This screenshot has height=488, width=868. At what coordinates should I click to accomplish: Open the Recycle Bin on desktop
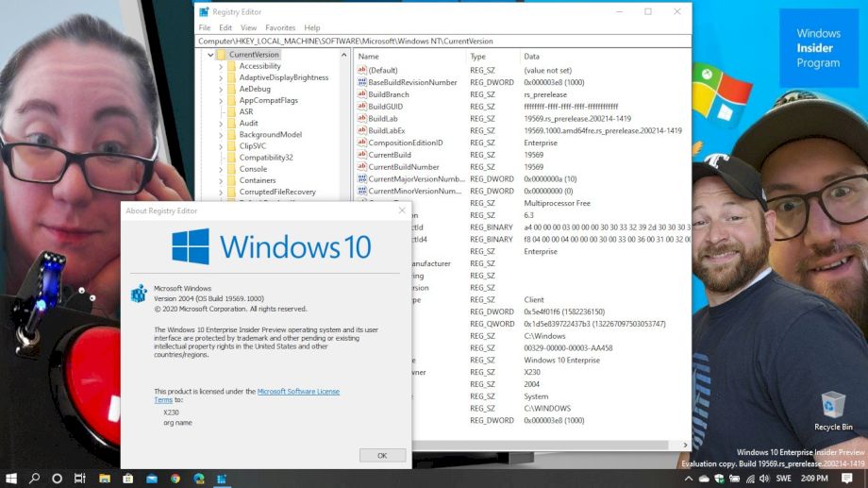(x=833, y=411)
